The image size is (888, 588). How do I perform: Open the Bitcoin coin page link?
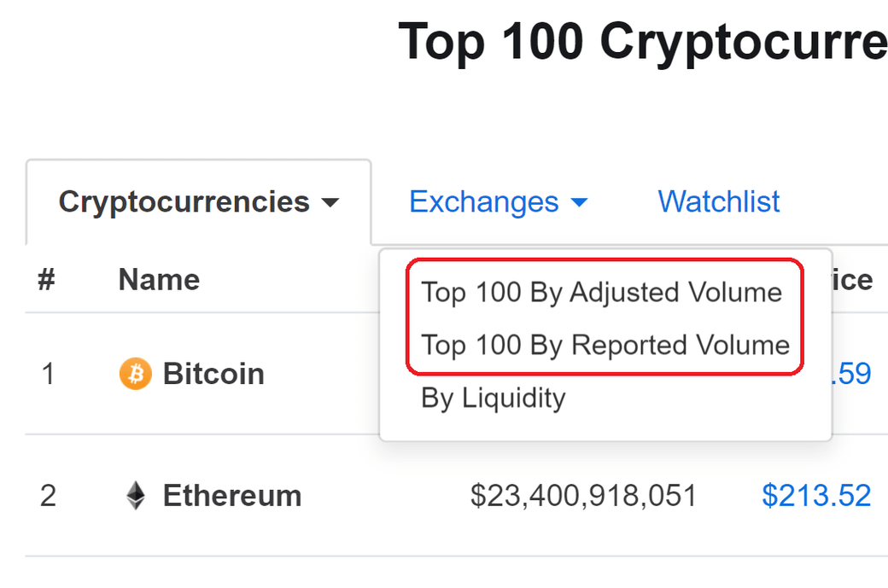(213, 374)
